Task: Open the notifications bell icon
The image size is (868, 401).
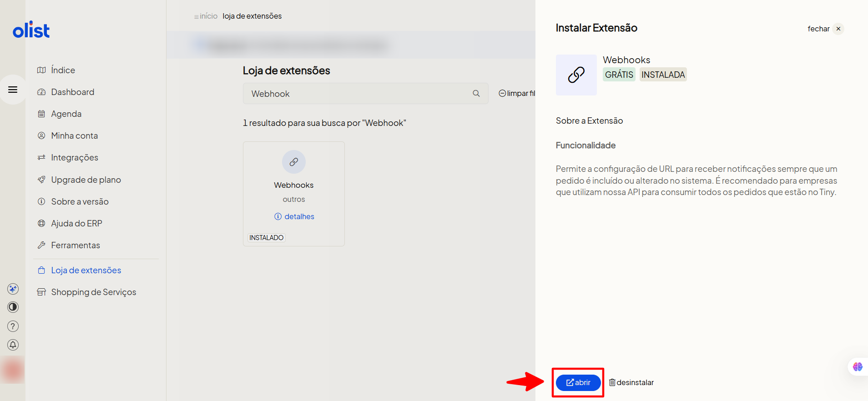Action: click(x=13, y=345)
